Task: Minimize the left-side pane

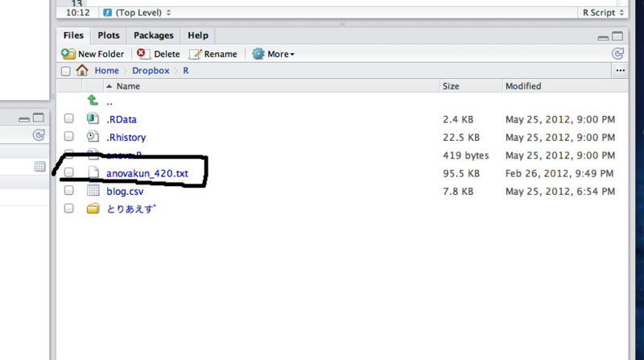Action: (24, 119)
